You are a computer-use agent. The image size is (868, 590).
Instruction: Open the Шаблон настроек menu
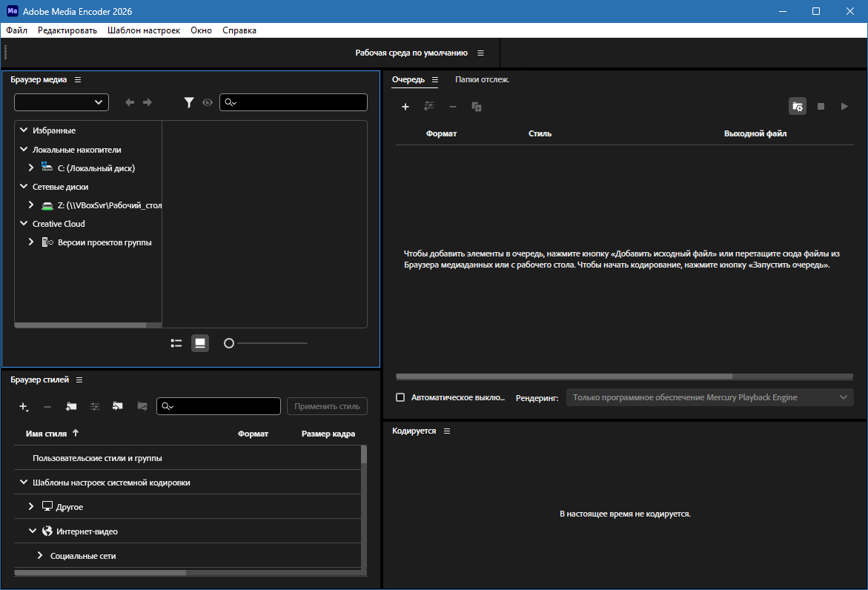point(144,30)
